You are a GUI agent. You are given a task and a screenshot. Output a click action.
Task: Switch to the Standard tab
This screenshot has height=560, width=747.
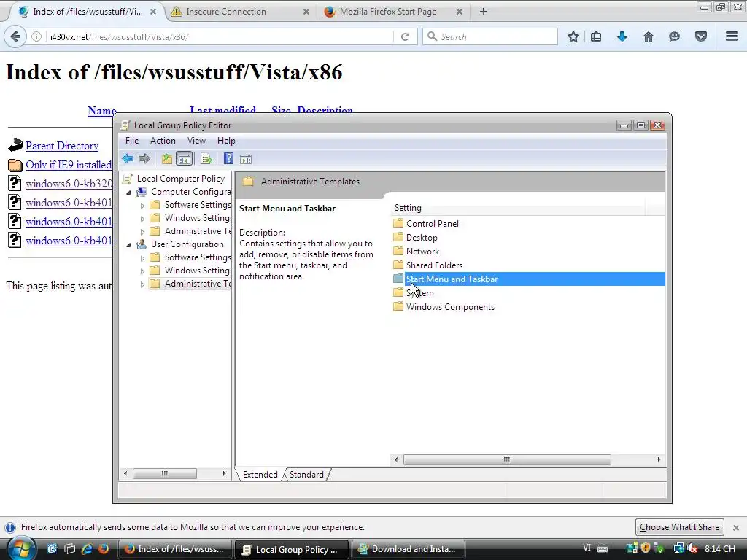[x=306, y=474]
